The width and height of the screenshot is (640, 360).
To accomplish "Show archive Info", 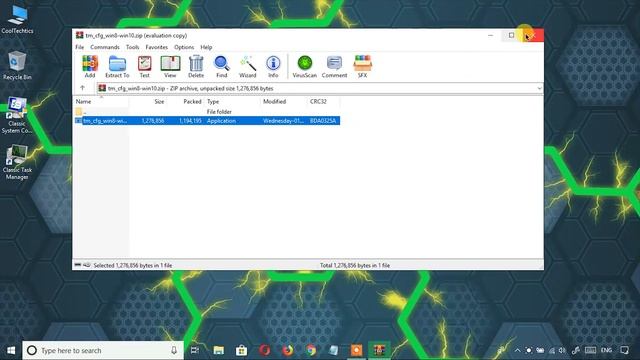I will click(x=273, y=67).
